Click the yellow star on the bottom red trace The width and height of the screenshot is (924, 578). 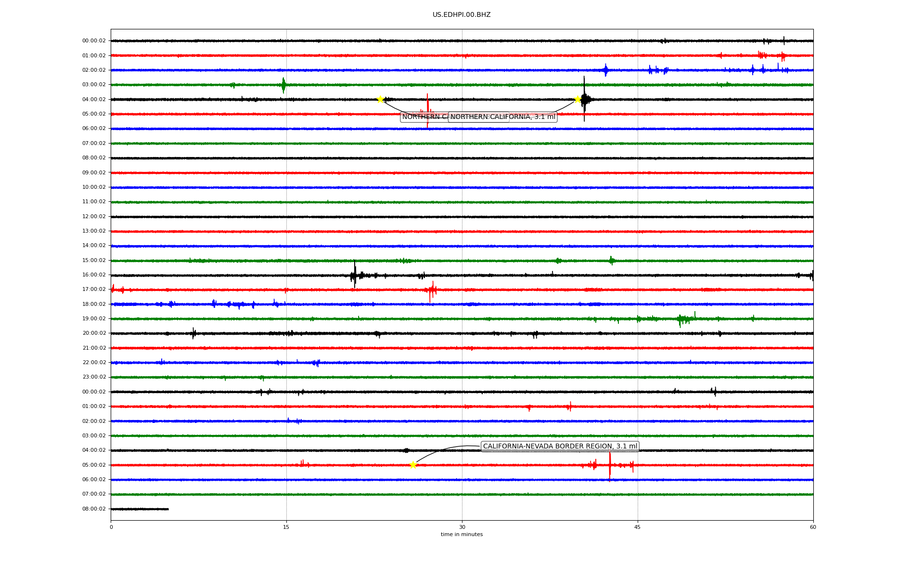tap(413, 465)
